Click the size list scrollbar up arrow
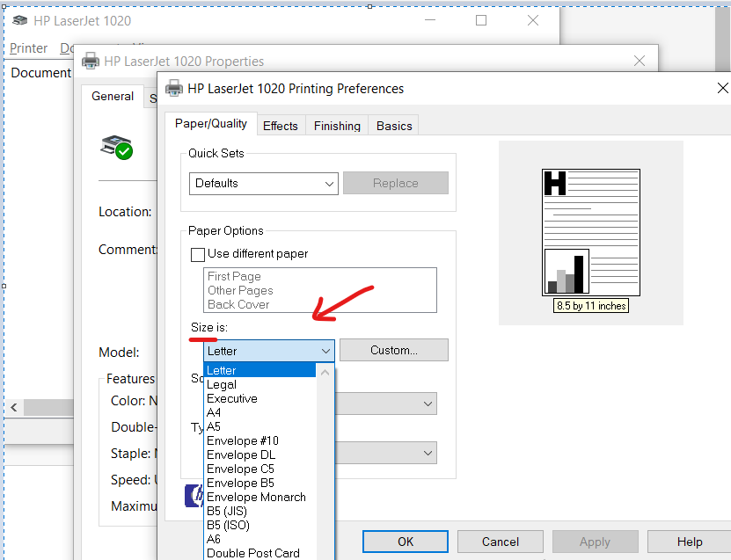Screen dimensions: 731x560 (325, 371)
